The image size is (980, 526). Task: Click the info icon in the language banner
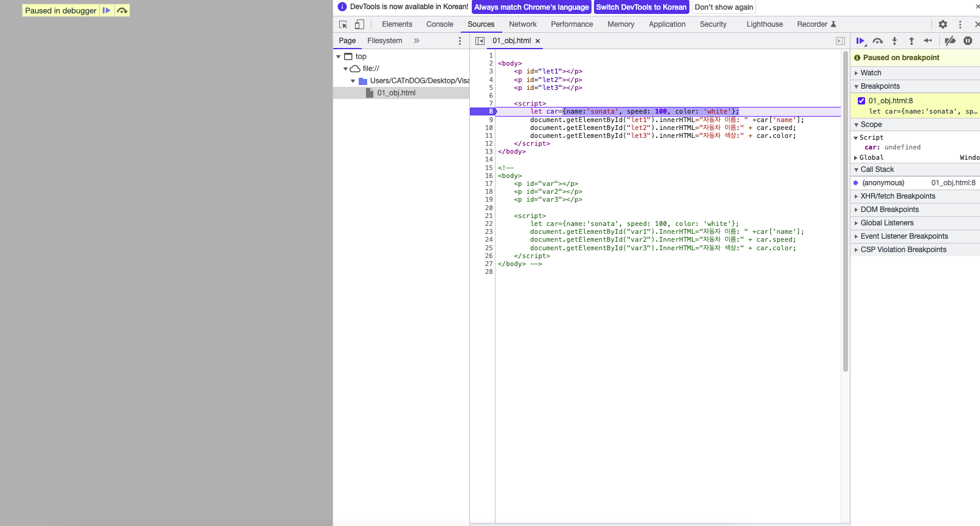342,7
